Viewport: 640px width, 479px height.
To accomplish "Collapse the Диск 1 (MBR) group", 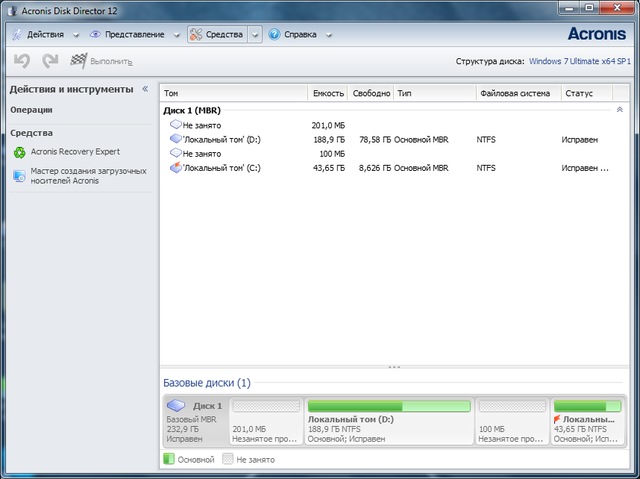I will [619, 109].
